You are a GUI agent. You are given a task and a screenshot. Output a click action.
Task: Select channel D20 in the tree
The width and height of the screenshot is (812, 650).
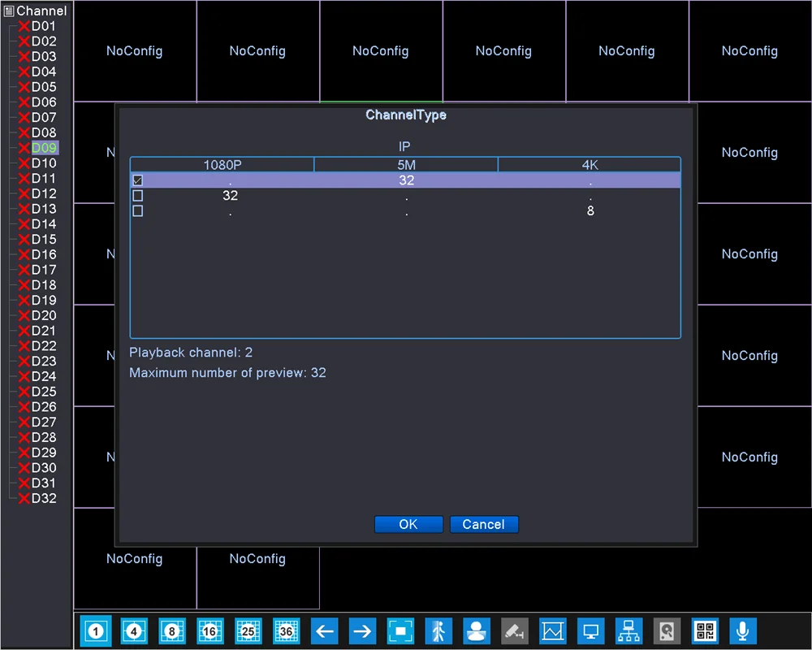(x=44, y=315)
